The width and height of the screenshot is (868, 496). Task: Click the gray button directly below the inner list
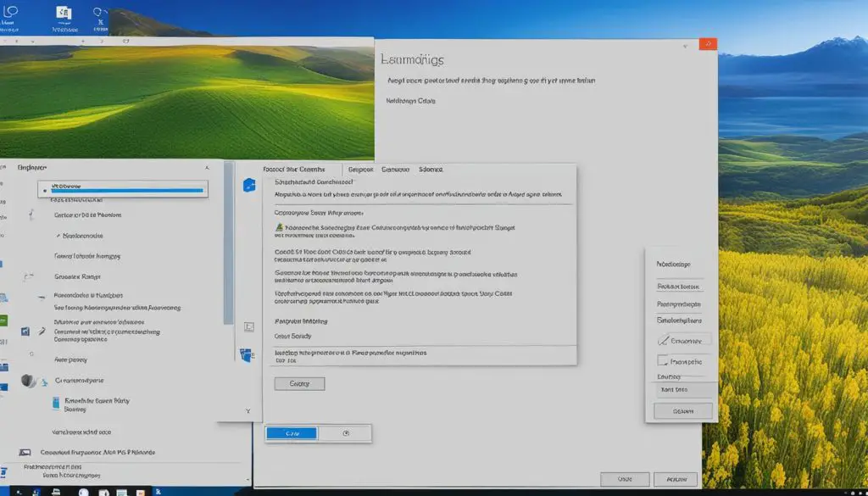pyautogui.click(x=299, y=383)
